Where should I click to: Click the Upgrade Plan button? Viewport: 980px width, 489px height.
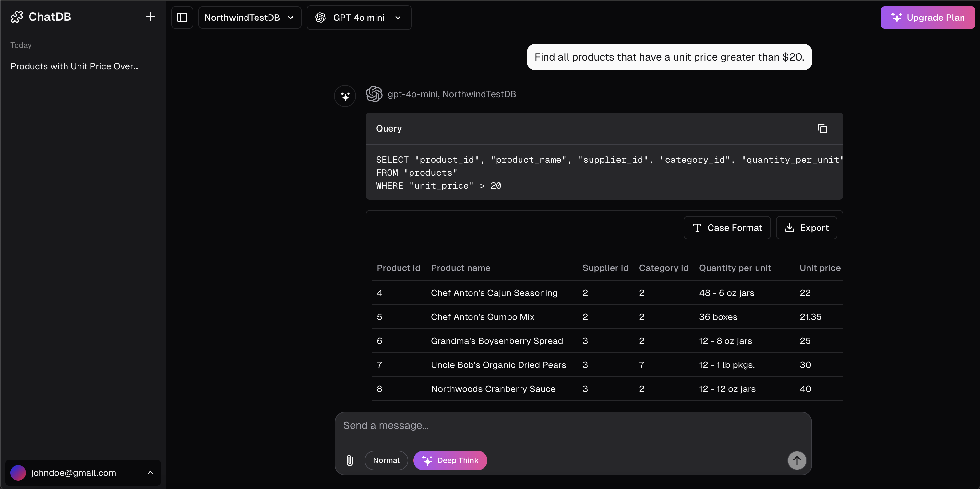pyautogui.click(x=927, y=18)
